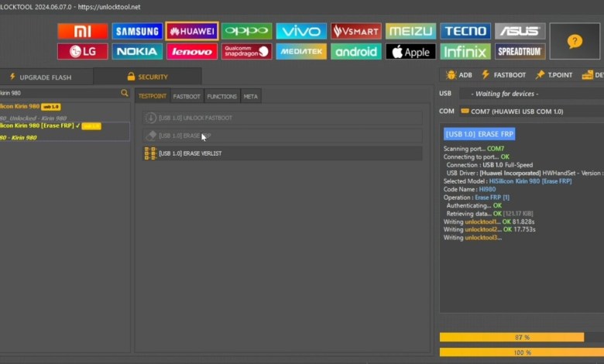This screenshot has width=604, height=364.
Task: Open the Functions sub-tab
Action: [x=222, y=96]
